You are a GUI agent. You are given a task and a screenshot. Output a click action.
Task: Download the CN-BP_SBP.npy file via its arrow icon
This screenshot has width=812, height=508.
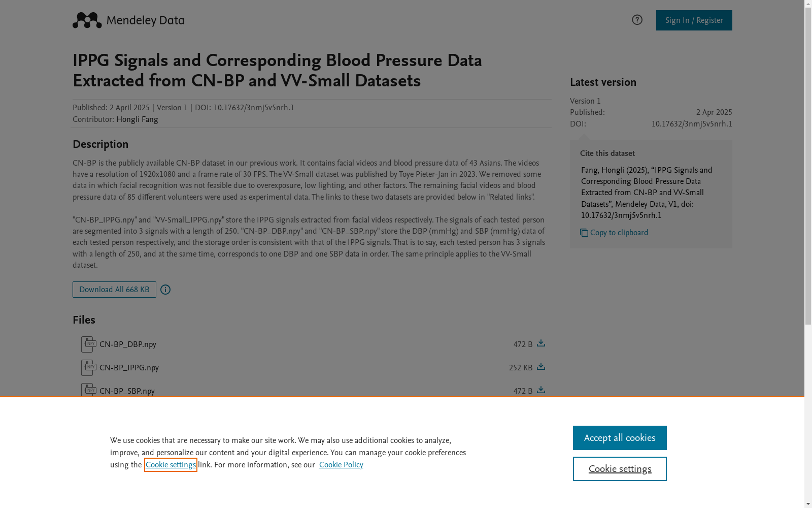[541, 390]
